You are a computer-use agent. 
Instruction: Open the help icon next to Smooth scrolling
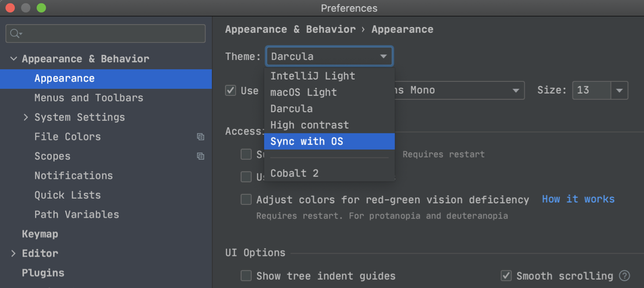tap(624, 276)
